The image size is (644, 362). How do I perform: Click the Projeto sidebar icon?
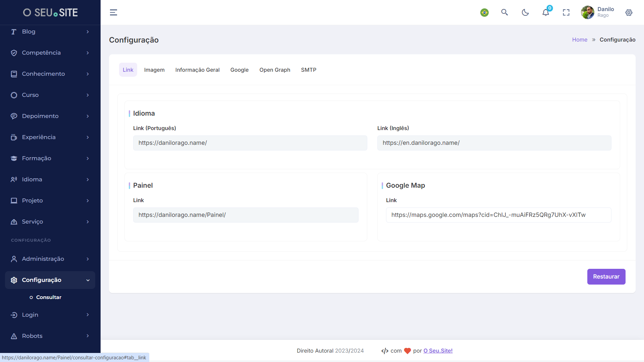tap(14, 200)
